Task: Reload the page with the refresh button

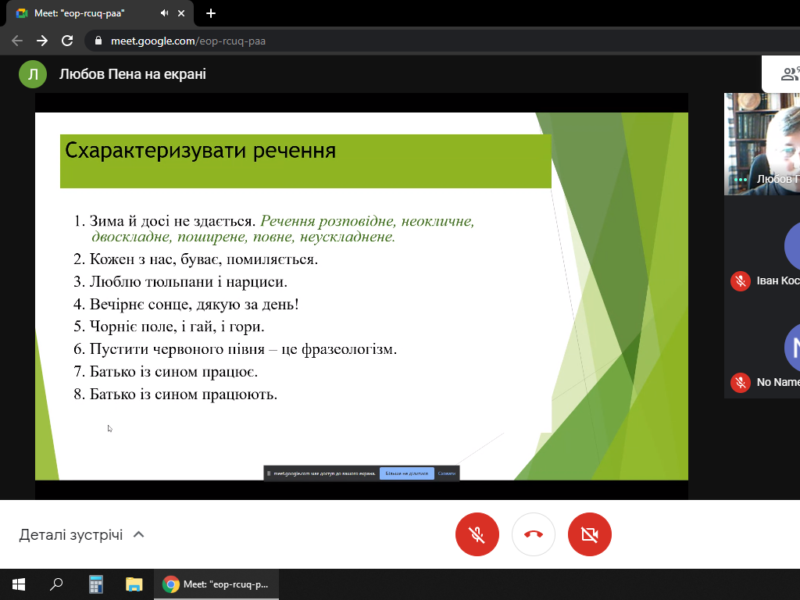Action: (x=67, y=41)
